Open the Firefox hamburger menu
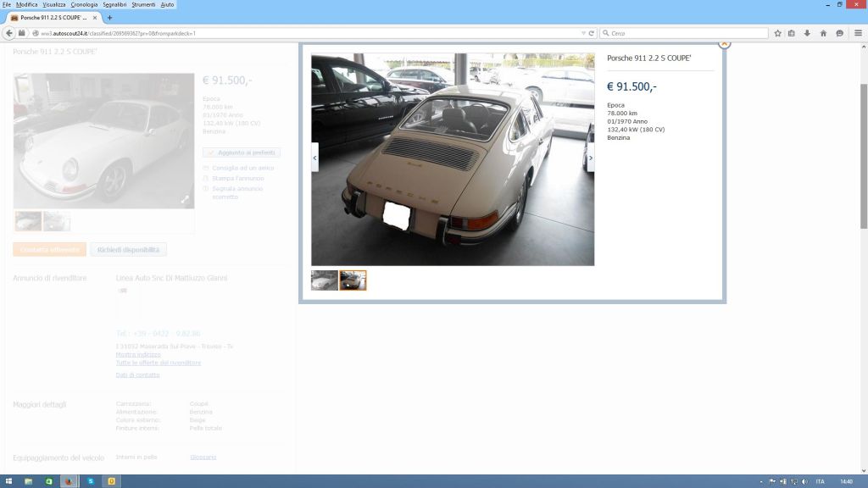This screenshot has width=868, height=488. click(x=858, y=33)
